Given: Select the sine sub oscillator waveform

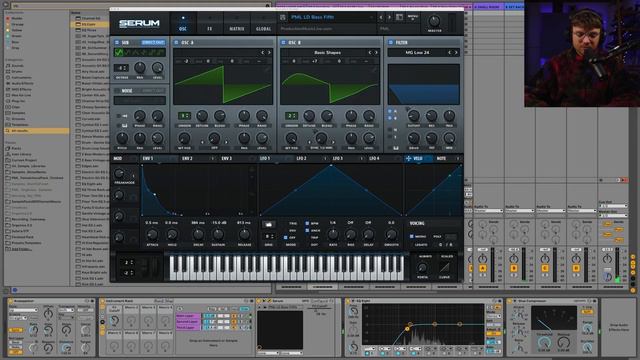Looking at the screenshot, I should (x=118, y=52).
